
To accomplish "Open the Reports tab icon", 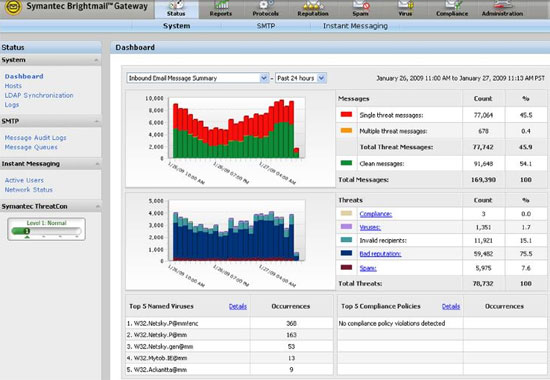I will click(221, 5).
